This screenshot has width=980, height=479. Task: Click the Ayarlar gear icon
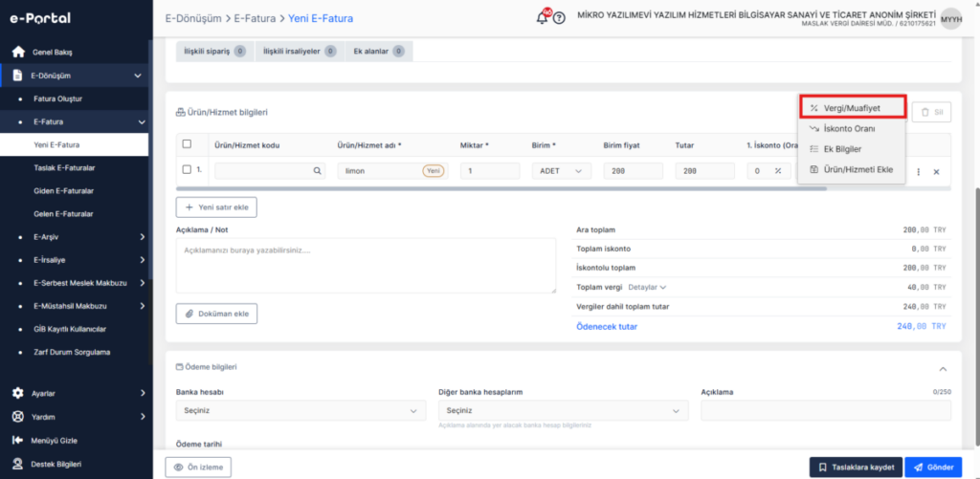pos(19,394)
